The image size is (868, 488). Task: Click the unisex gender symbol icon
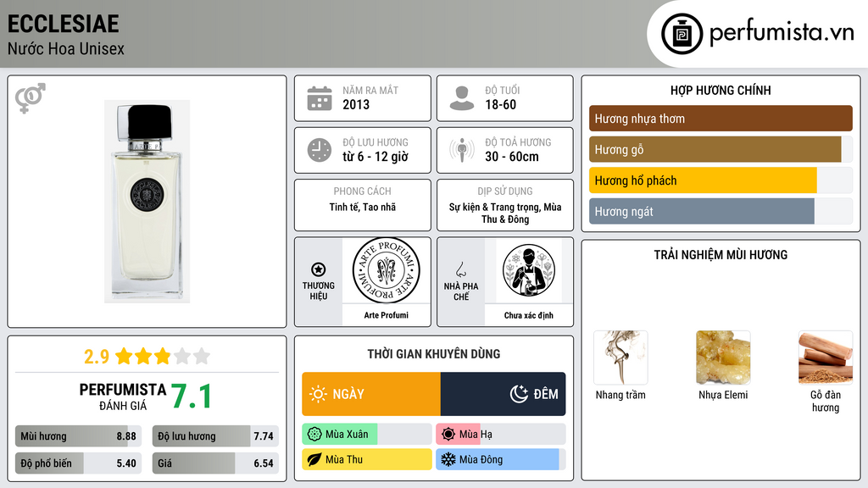pos(30,98)
